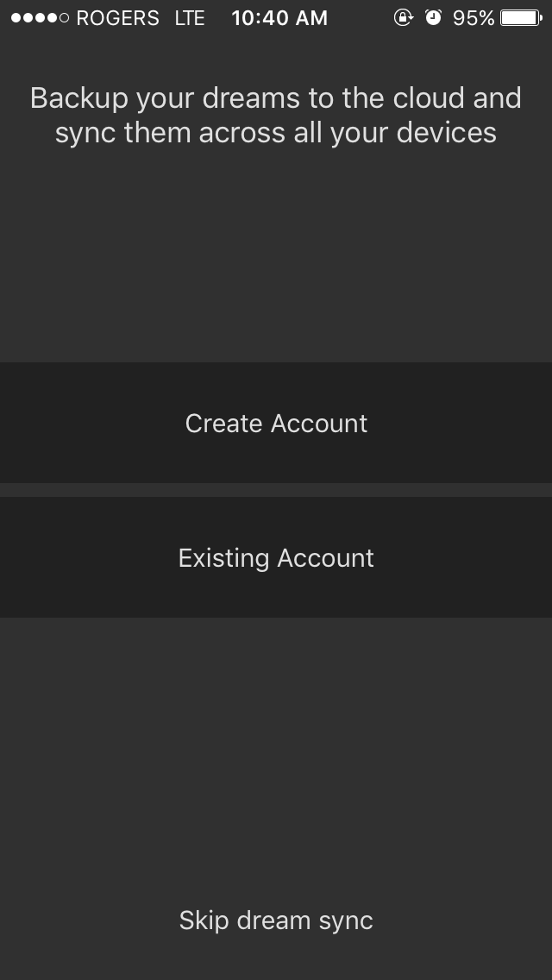The image size is (552, 980).
Task: Click the divider strip between account buttons
Action: click(x=276, y=490)
